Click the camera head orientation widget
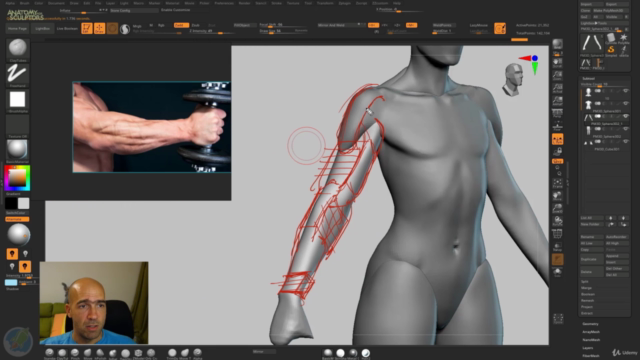 coord(512,79)
